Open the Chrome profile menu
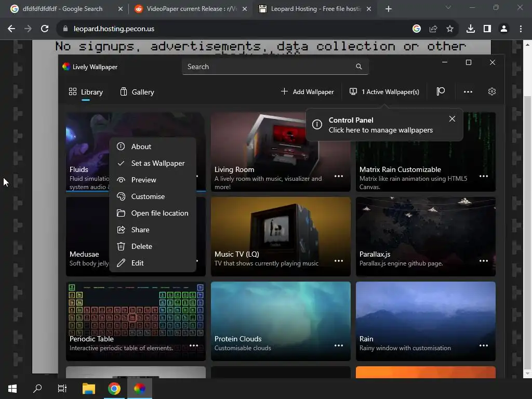Screen dimensions: 532x399 pos(504,29)
